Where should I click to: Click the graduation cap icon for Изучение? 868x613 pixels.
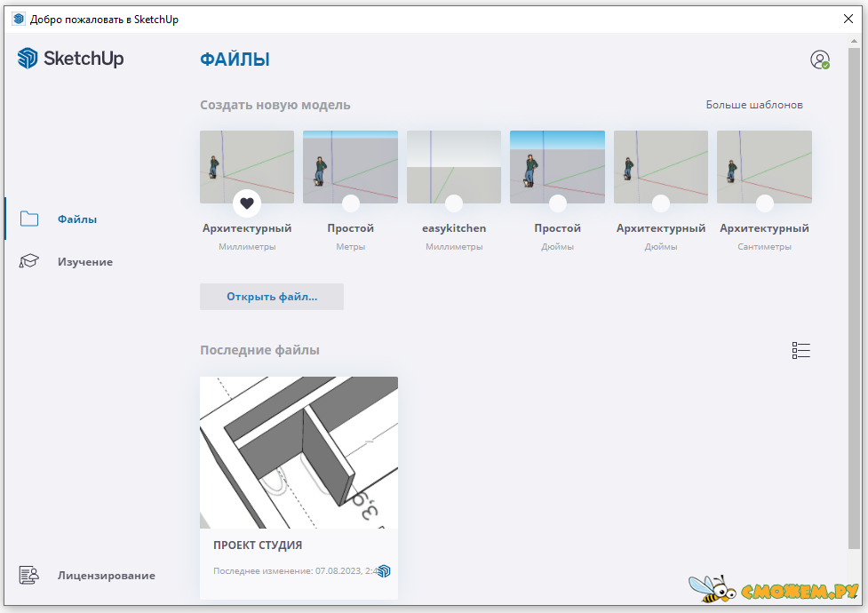(29, 262)
